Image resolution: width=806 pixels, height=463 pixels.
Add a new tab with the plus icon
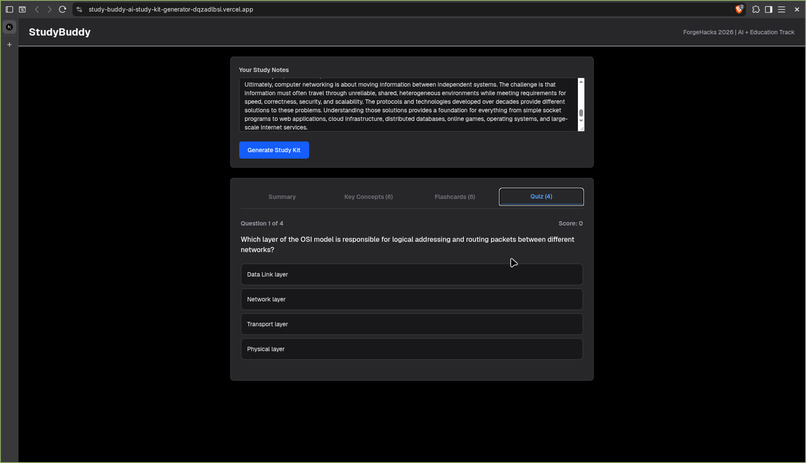coord(9,45)
